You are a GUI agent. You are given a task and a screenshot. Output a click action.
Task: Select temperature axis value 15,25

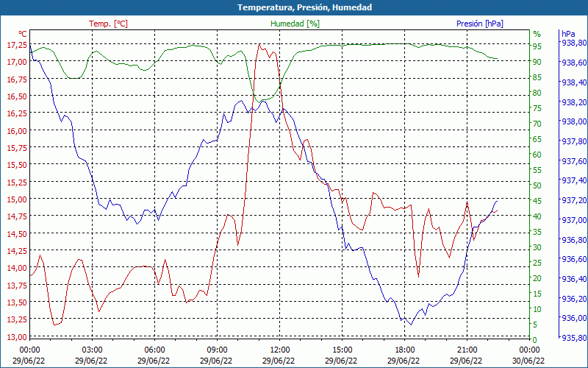click(x=17, y=182)
